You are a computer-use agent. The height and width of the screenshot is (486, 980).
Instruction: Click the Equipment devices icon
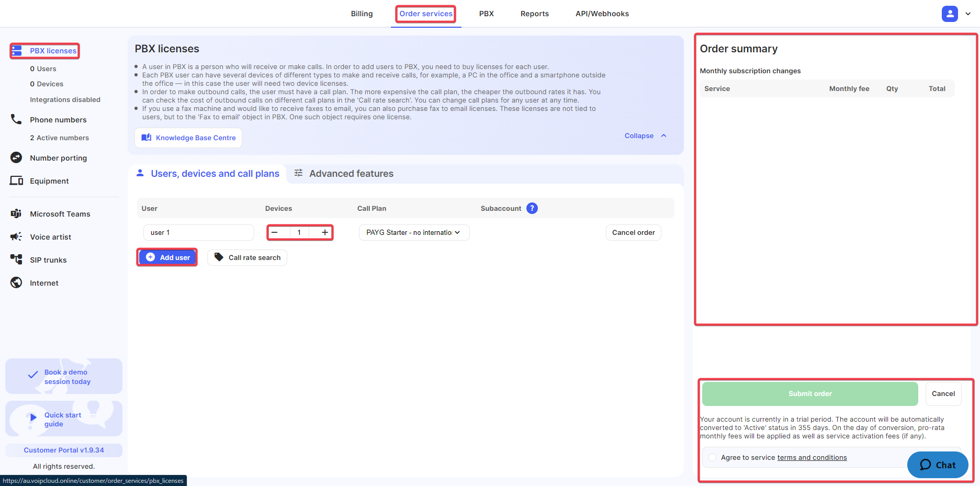click(x=16, y=180)
